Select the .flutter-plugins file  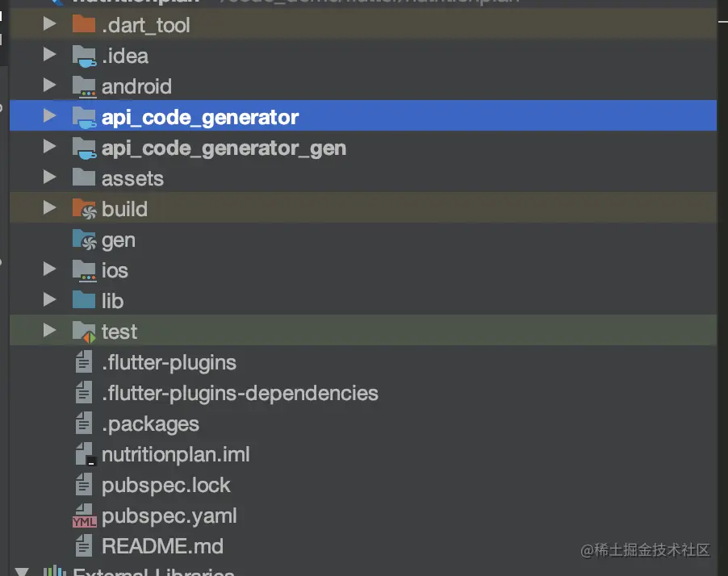169,363
